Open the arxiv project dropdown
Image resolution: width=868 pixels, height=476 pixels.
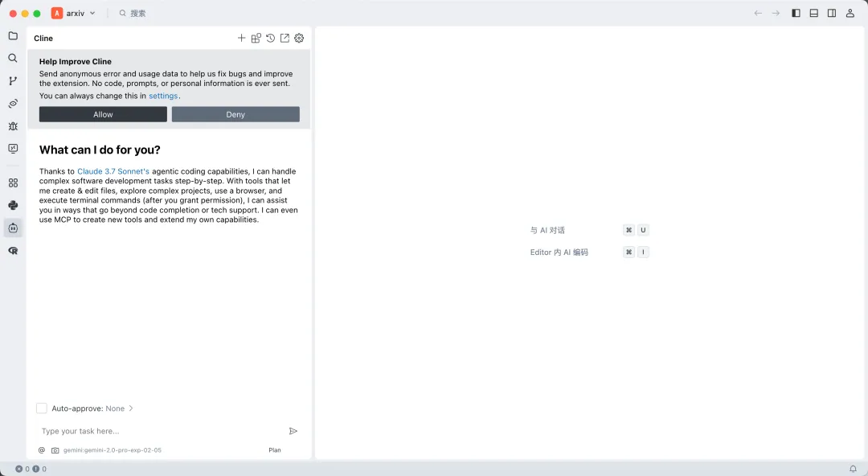click(x=74, y=14)
